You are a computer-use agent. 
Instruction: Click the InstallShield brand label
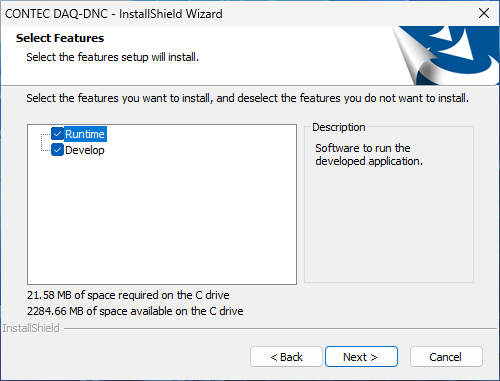coord(31,328)
